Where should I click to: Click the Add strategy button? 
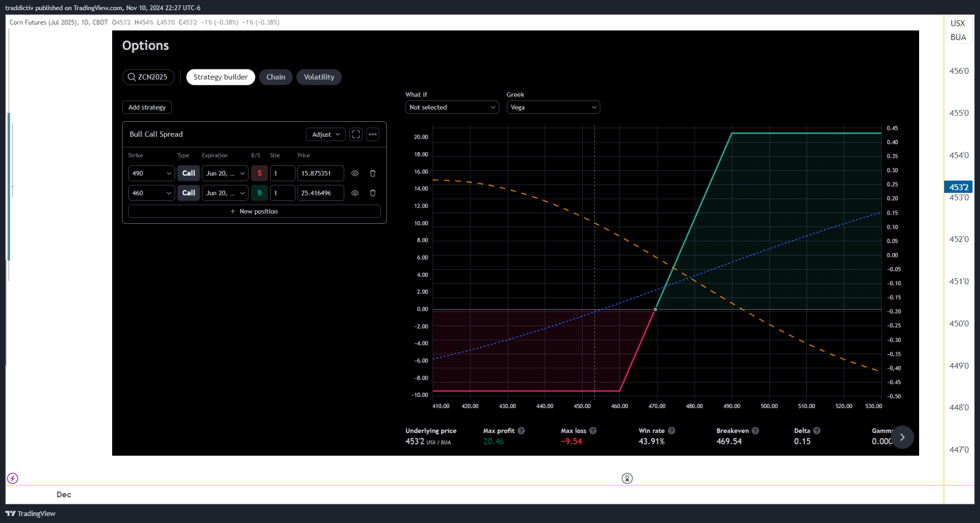147,107
